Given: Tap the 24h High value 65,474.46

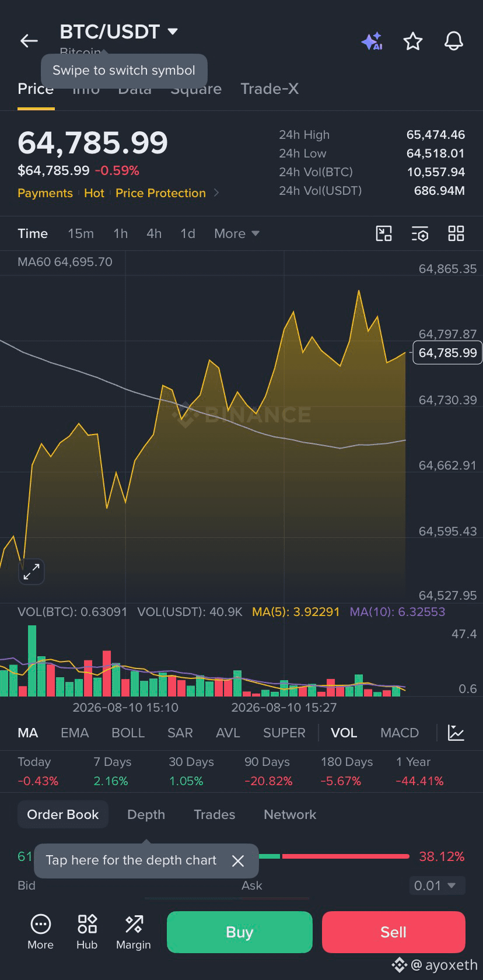Looking at the screenshot, I should 436,135.
